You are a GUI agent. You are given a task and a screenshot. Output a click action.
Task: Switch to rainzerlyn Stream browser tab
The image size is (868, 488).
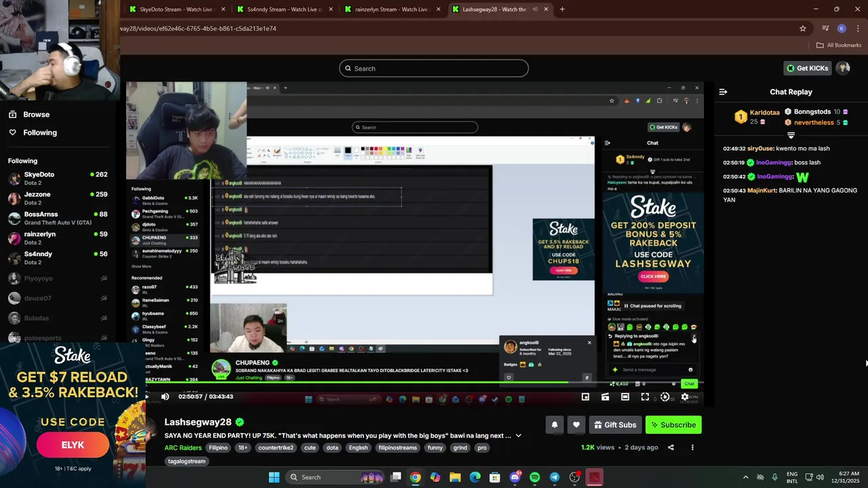pos(392,9)
